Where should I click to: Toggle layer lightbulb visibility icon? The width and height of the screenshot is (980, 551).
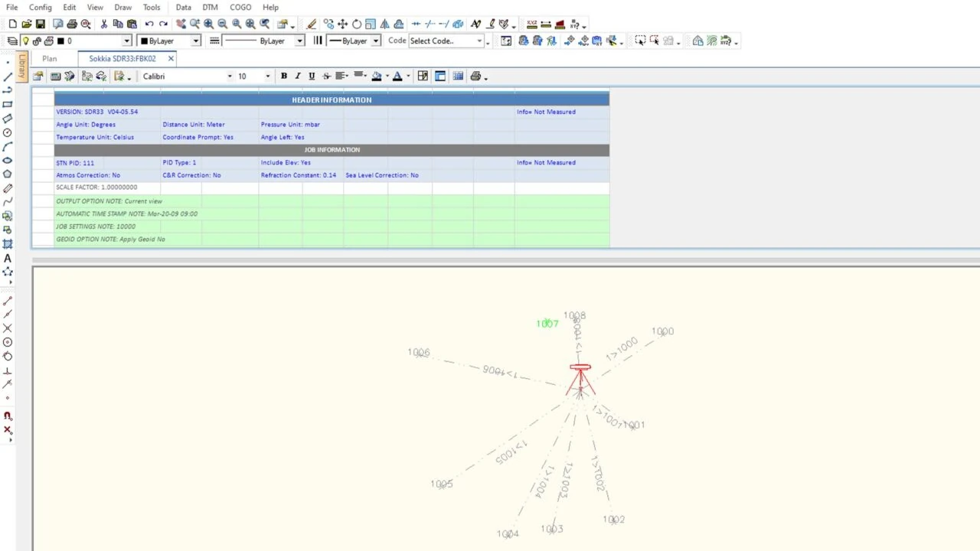click(x=25, y=41)
